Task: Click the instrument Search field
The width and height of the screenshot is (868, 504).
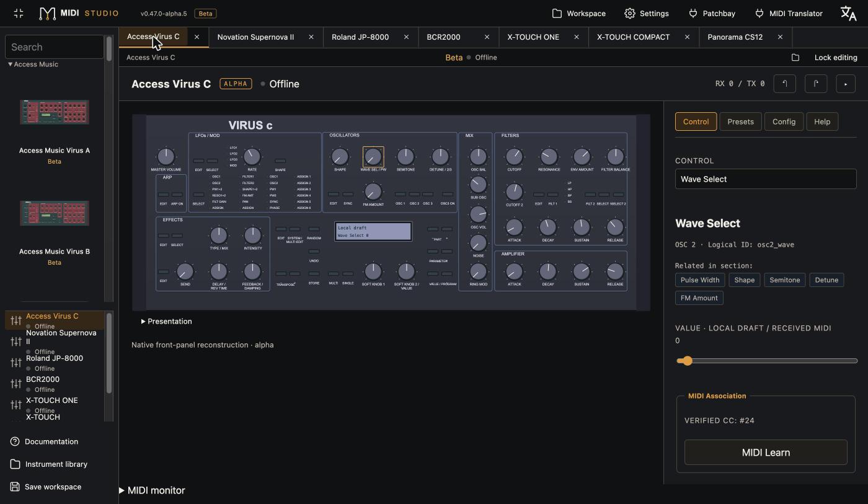Action: coord(55,47)
